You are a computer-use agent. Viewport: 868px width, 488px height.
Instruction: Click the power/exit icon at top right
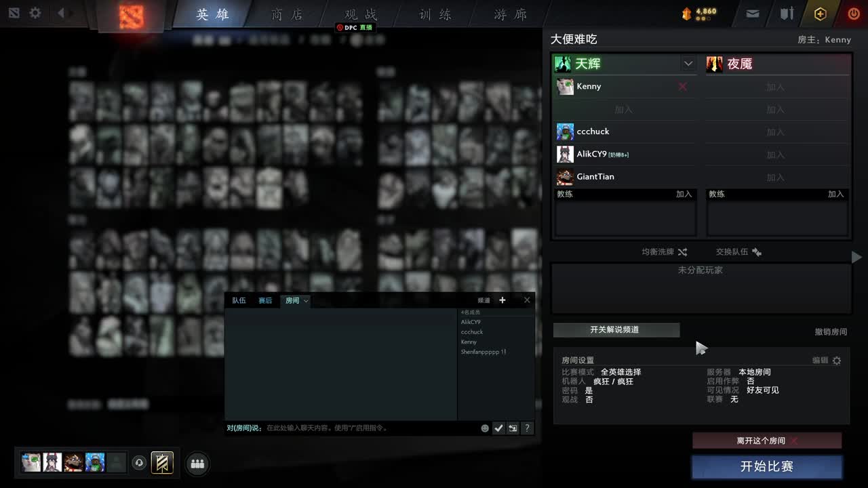pos(853,13)
